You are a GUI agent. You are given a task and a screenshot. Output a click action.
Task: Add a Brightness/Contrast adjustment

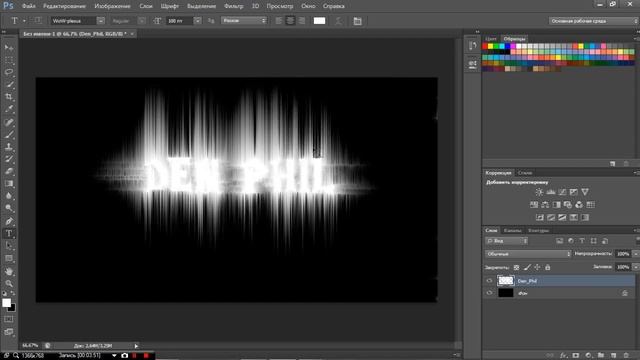coord(539,192)
